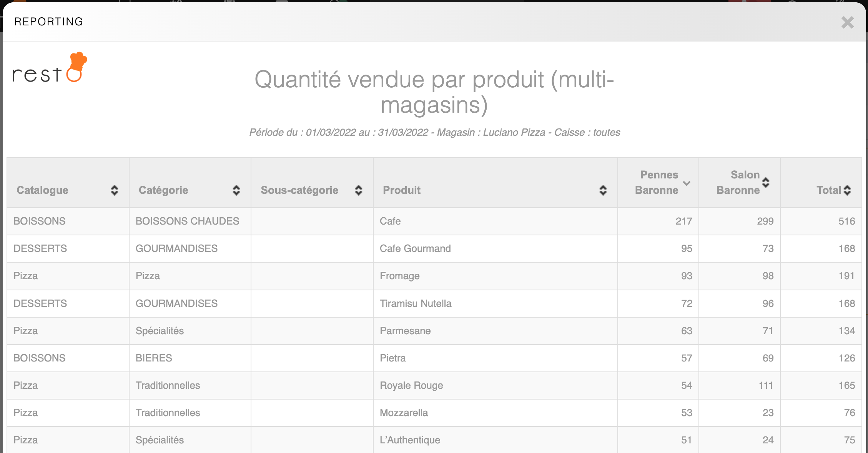868x453 pixels.
Task: Click the L'Authentique product cell
Action: point(410,440)
